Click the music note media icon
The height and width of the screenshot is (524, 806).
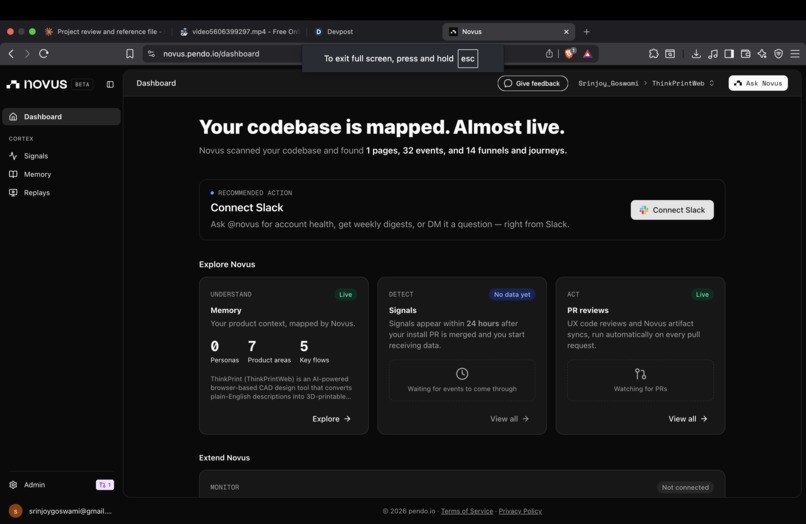(712, 53)
